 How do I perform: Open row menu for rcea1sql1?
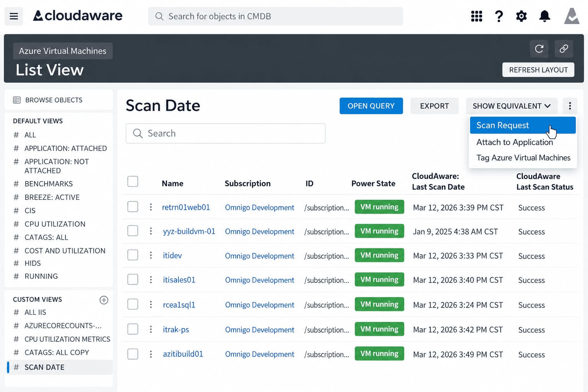point(151,304)
